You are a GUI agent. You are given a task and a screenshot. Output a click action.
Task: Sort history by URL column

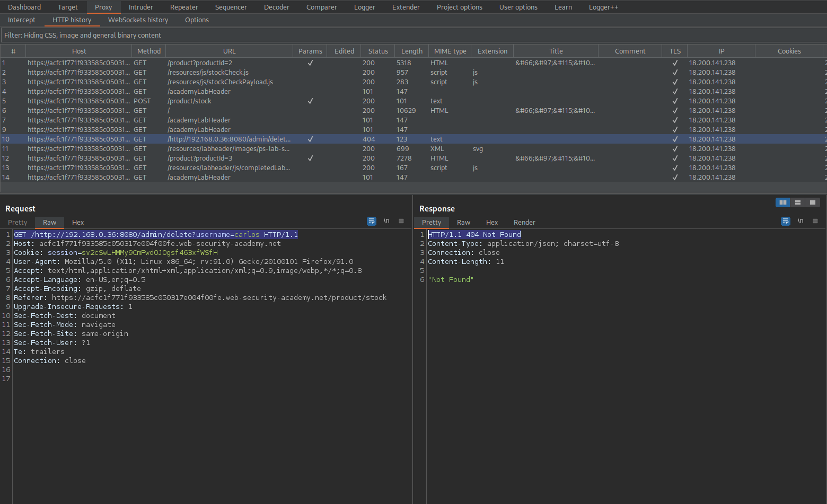(x=230, y=51)
